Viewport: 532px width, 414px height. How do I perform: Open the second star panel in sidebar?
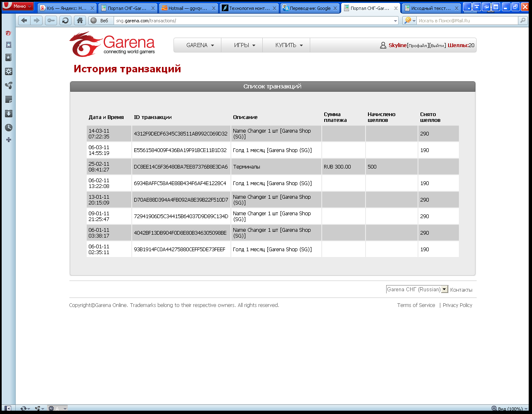tap(8, 57)
